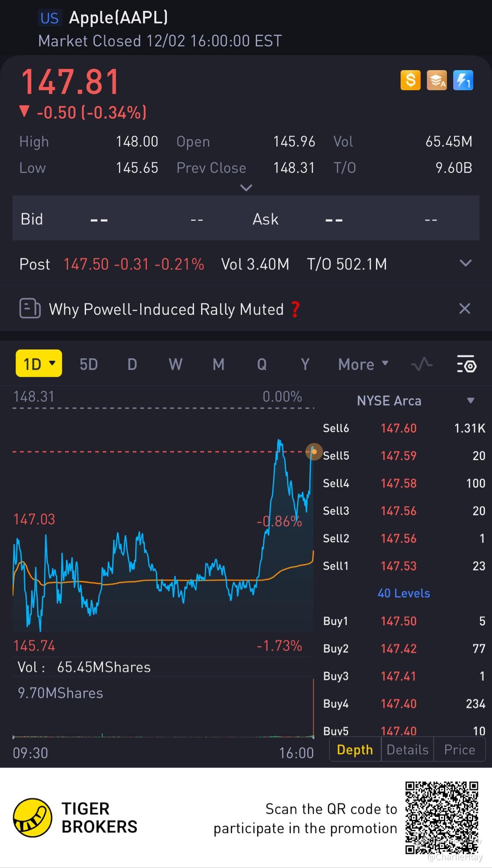Image resolution: width=492 pixels, height=868 pixels.
Task: Open the NYSE Arca exchange dropdown
Action: (415, 401)
